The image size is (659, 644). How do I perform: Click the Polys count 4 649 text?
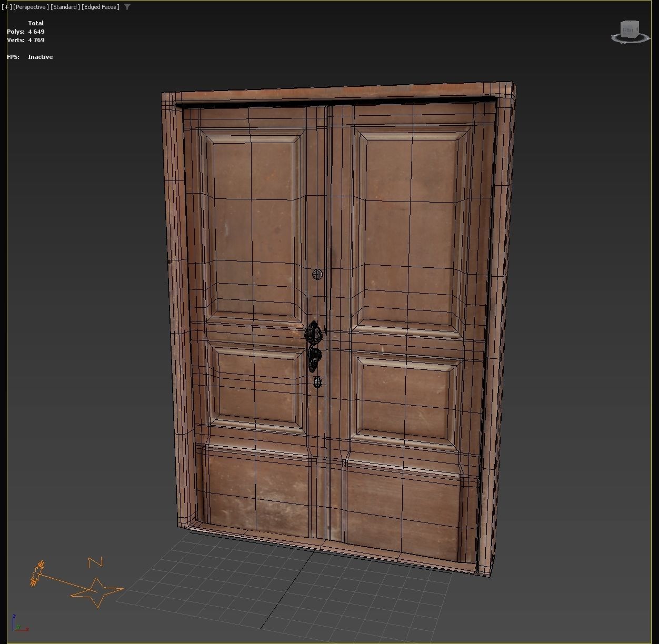point(36,32)
